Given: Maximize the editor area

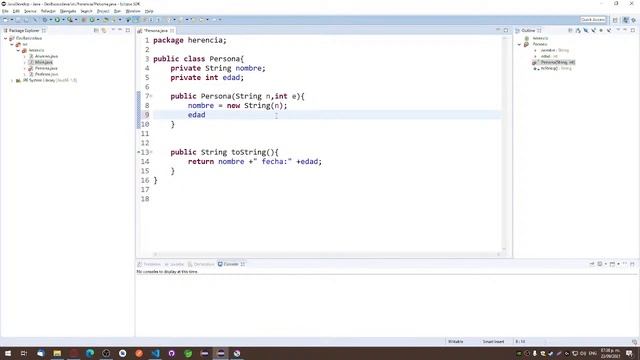Looking at the screenshot, I should tap(506, 30).
